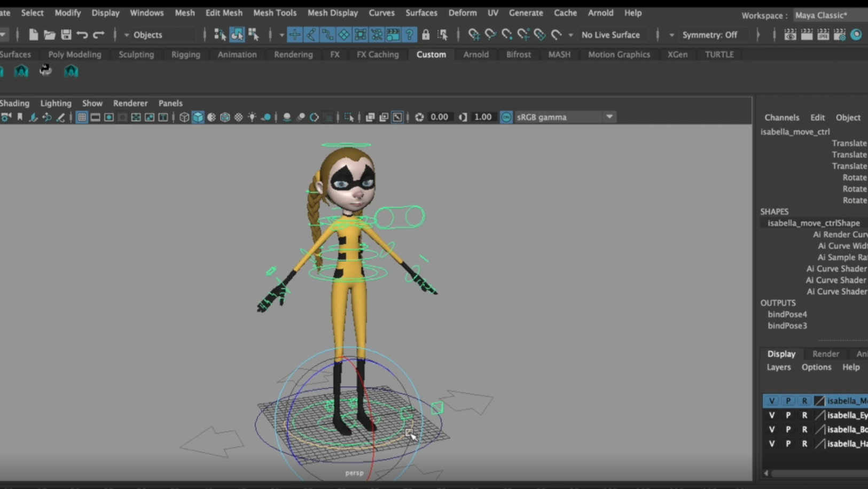Switch to the Arnold shelf tab
Image resolution: width=868 pixels, height=489 pixels.
click(476, 55)
